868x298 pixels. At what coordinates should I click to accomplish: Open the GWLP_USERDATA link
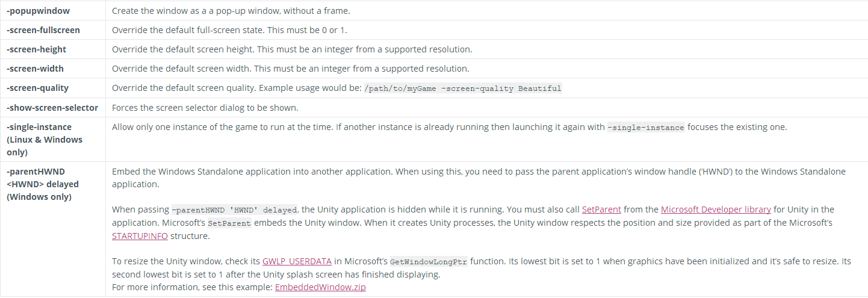point(297,261)
